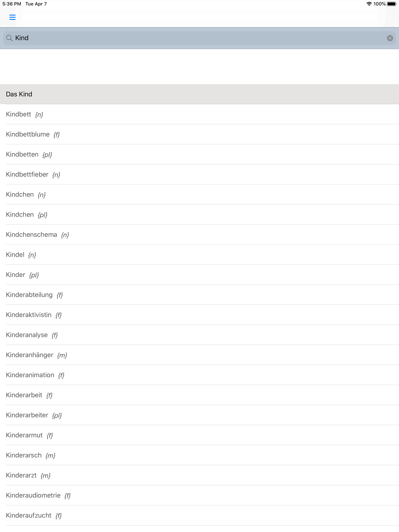The width and height of the screenshot is (399, 532).
Task: Open the Kinderanhänger entry
Action: (29, 355)
